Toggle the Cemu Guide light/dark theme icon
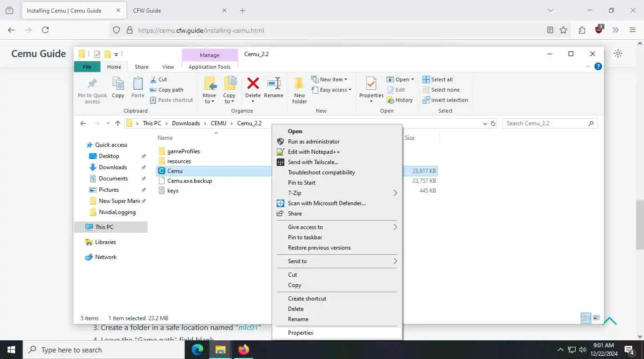The width and height of the screenshot is (644, 359). tap(618, 53)
